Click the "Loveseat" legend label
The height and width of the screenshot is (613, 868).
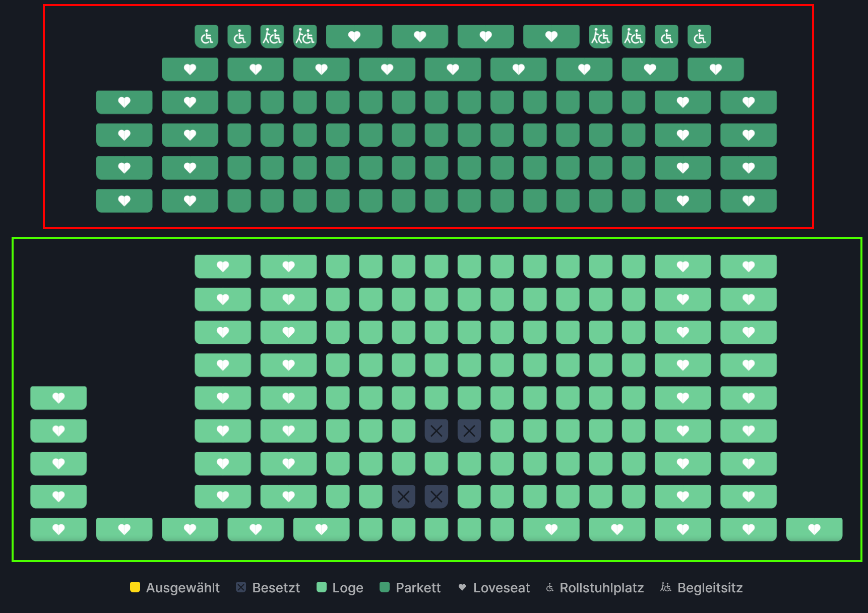[x=502, y=588]
